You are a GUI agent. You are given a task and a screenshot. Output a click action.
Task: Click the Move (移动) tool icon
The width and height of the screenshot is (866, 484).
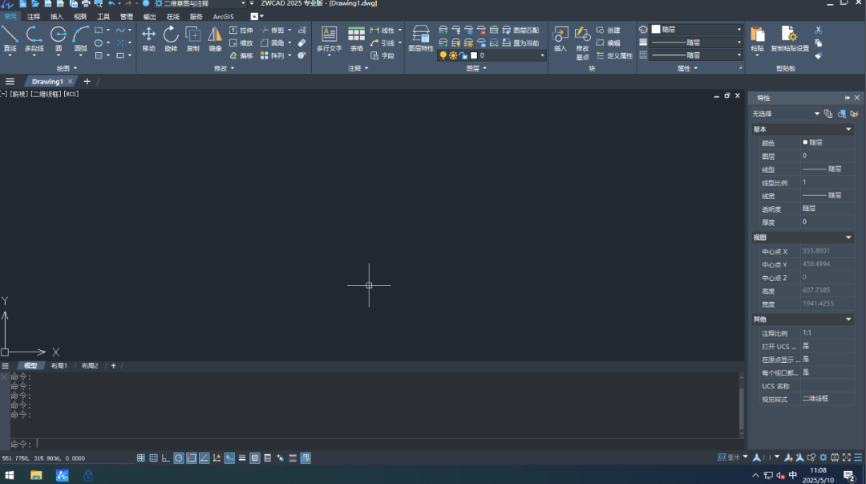click(x=148, y=37)
